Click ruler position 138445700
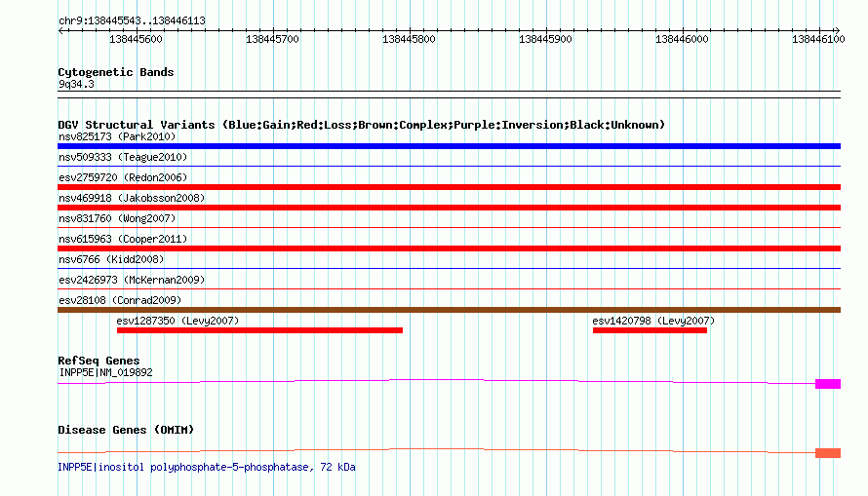 (272, 39)
